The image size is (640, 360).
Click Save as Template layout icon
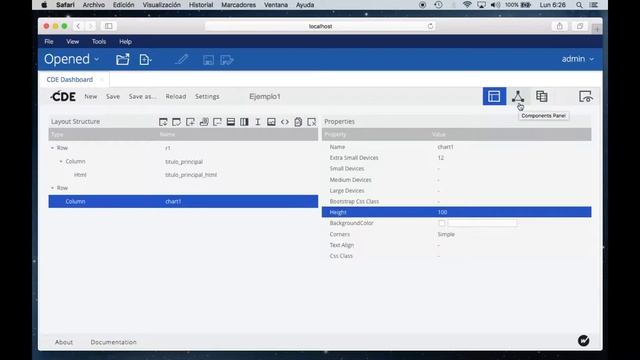(163, 122)
